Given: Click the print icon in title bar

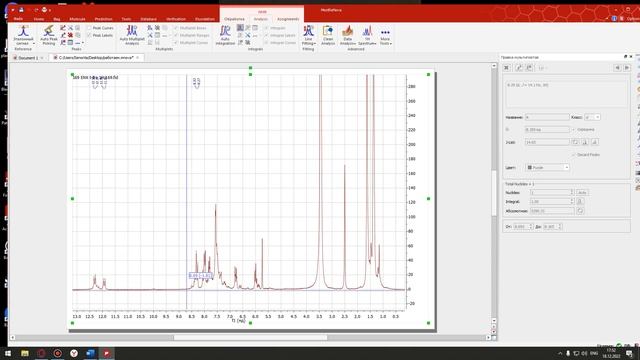Looking at the screenshot, I should coord(44,9).
